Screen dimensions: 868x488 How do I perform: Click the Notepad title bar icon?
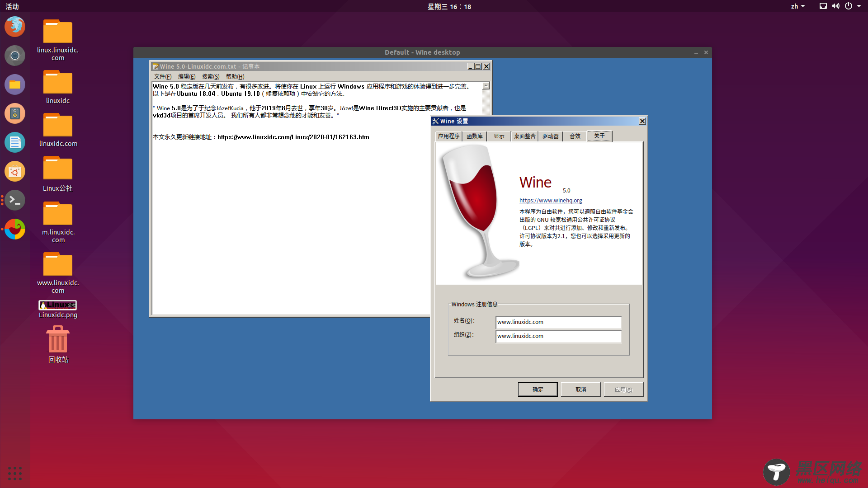click(x=156, y=66)
